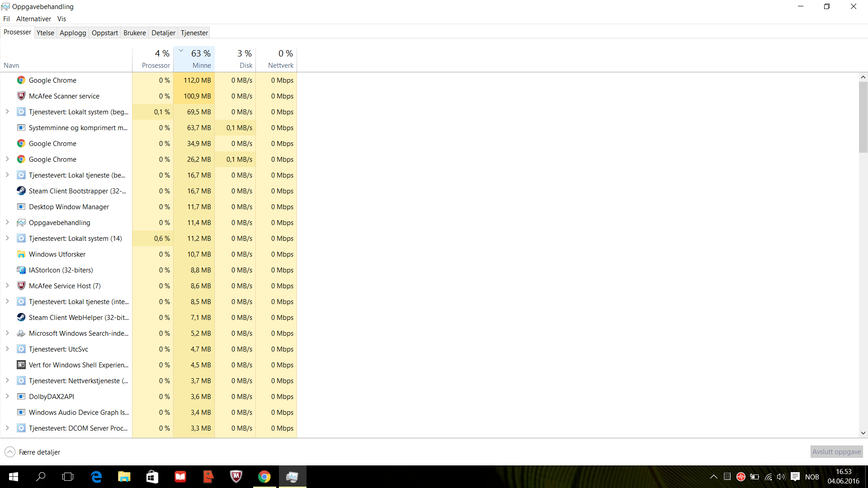Expand Tjenestevert: DCOM Server Proc... group
This screenshot has width=868, height=488.
(7, 428)
